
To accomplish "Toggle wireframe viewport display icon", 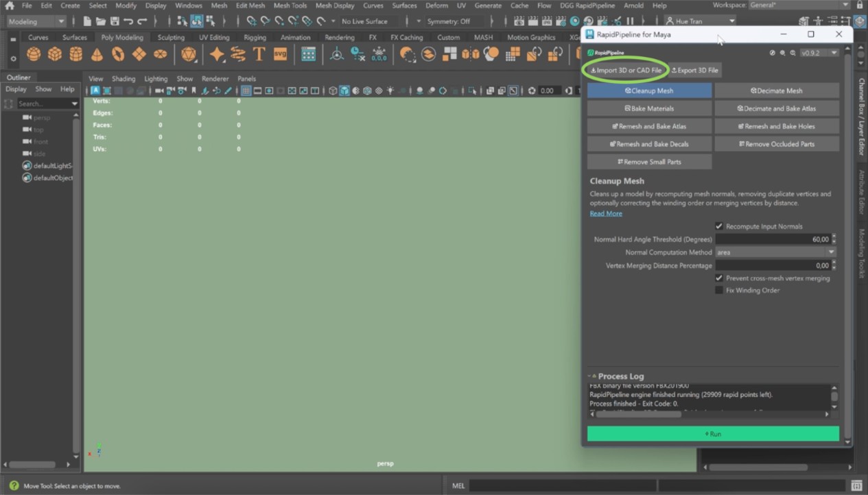I will coord(333,90).
